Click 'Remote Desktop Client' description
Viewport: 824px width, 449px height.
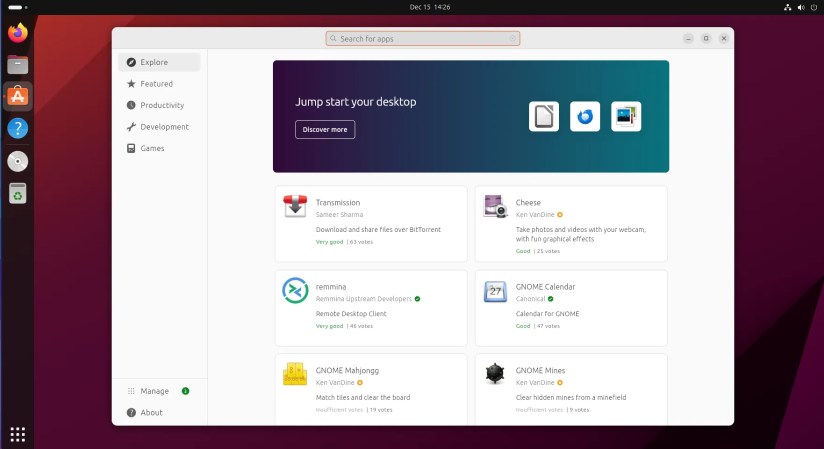[x=351, y=314]
